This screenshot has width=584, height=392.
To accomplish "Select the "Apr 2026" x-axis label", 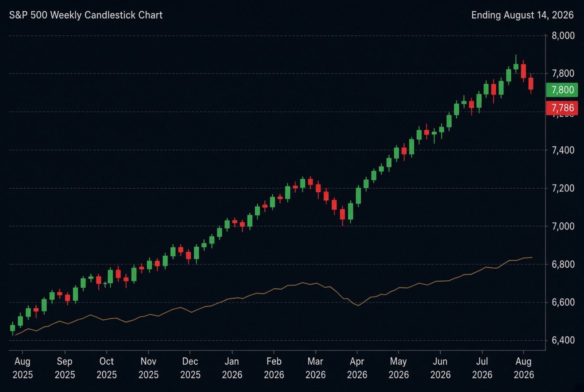I will click(357, 368).
